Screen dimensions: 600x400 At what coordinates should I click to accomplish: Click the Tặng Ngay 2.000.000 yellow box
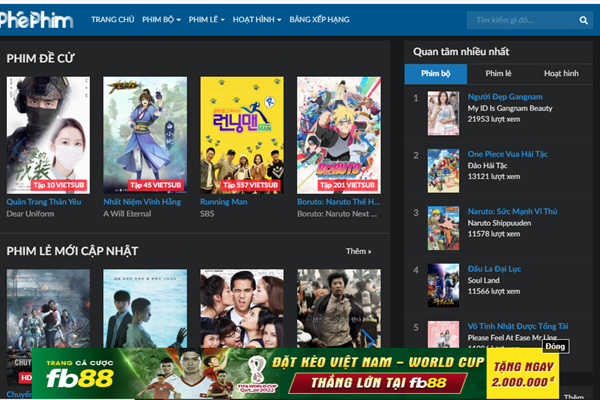point(523,374)
